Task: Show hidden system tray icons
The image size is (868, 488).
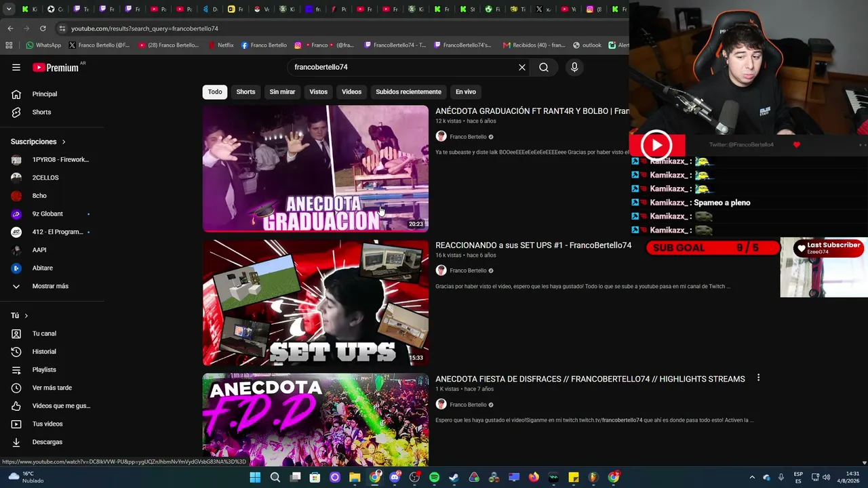Action: click(751, 477)
